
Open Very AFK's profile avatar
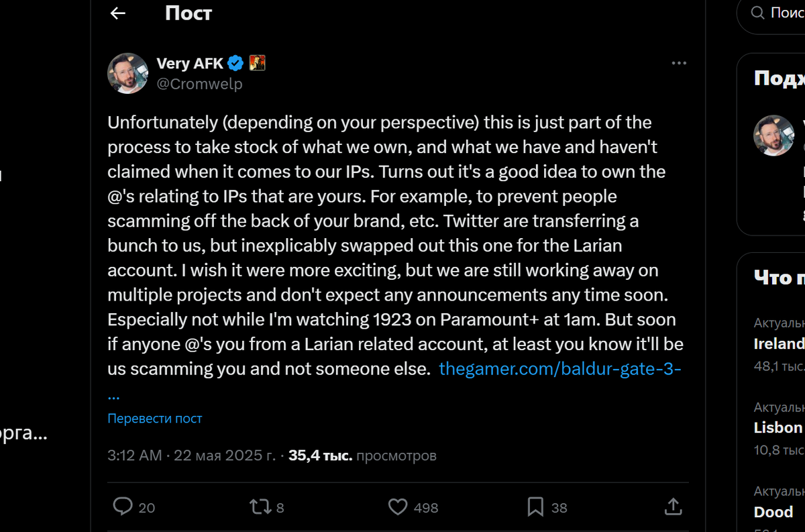tap(127, 73)
